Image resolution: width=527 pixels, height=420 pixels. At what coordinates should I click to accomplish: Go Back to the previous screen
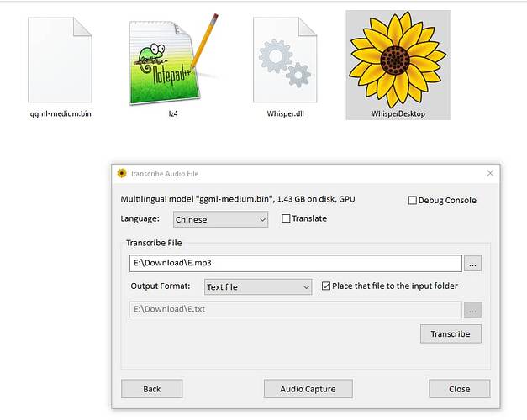[x=151, y=389]
